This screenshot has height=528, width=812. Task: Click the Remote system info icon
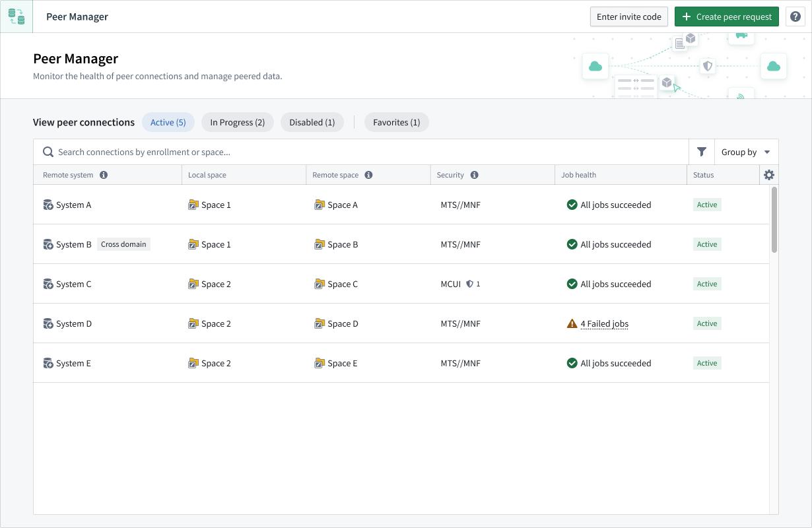pyautogui.click(x=104, y=175)
